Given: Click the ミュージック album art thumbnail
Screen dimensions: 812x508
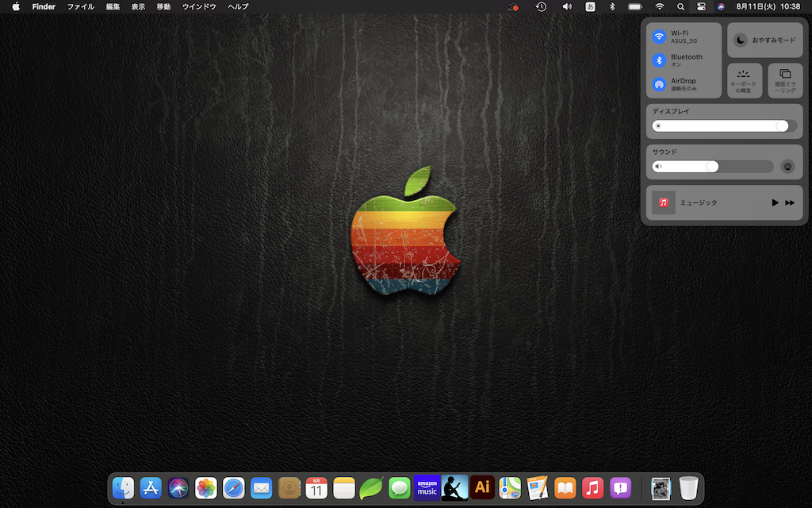Looking at the screenshot, I should point(664,202).
